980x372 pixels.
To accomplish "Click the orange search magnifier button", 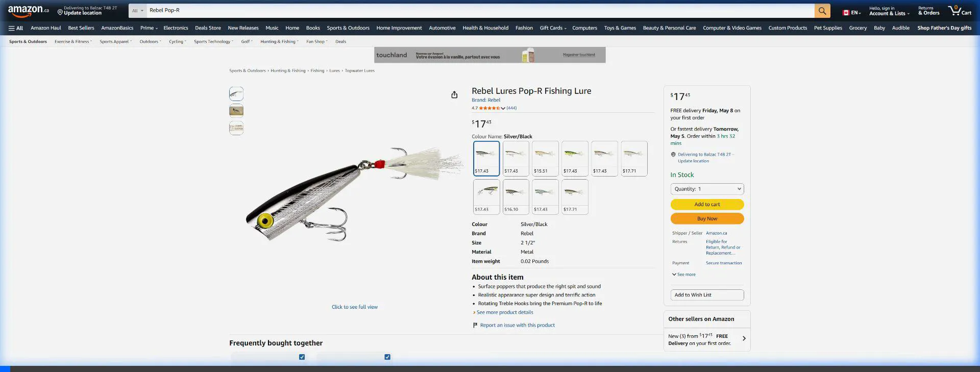I will point(822,11).
